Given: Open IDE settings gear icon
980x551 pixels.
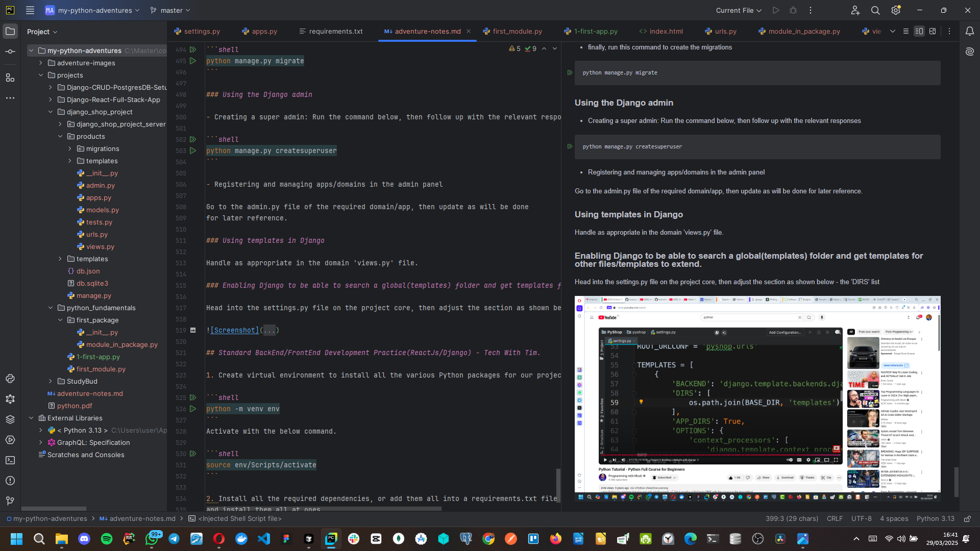Looking at the screenshot, I should click(x=896, y=10).
